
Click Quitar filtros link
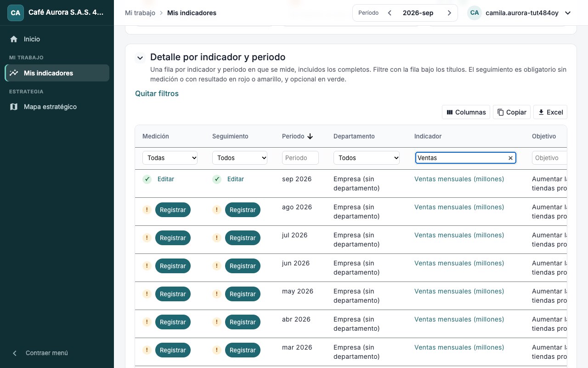coord(157,93)
